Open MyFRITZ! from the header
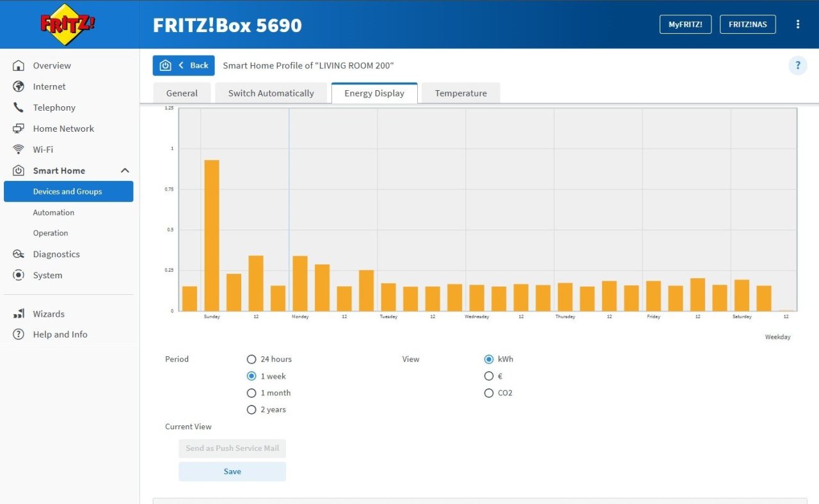Viewport: 819px width, 504px height. (685, 24)
